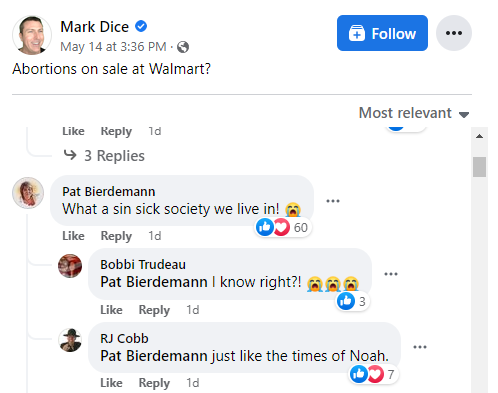Click Mark Dice's verified badge
This screenshot has height=393, width=498.
coord(141,26)
